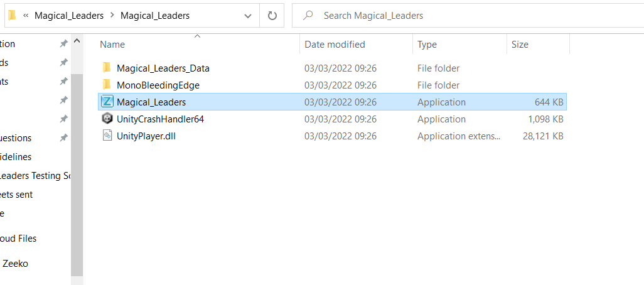This screenshot has height=285, width=644.
Task: Open 'oud Files' item in navigation pane
Action: [18, 238]
